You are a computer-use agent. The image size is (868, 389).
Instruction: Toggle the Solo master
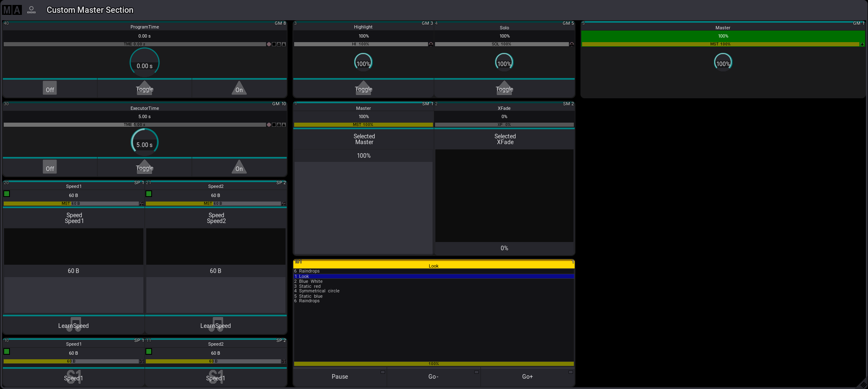pos(504,88)
